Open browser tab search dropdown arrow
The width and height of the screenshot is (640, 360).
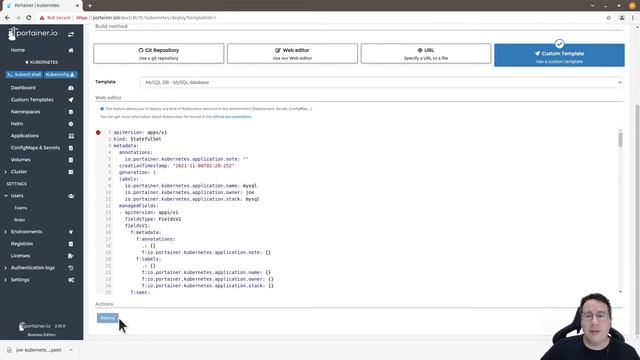[592, 6]
